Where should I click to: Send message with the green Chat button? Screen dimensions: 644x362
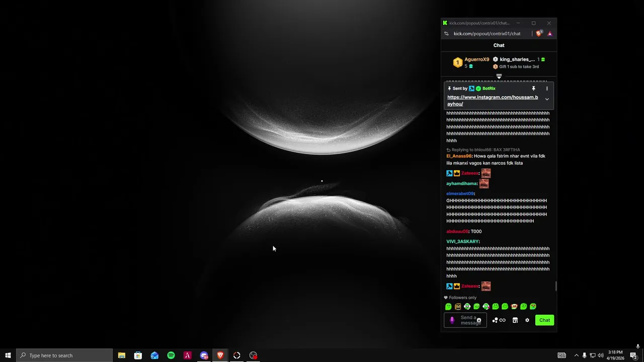click(x=545, y=320)
